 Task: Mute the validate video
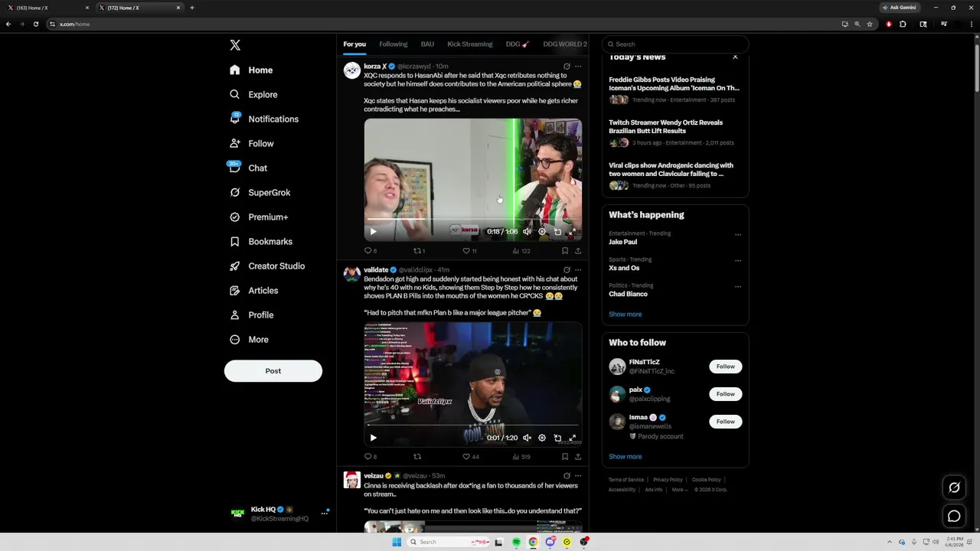point(527,438)
